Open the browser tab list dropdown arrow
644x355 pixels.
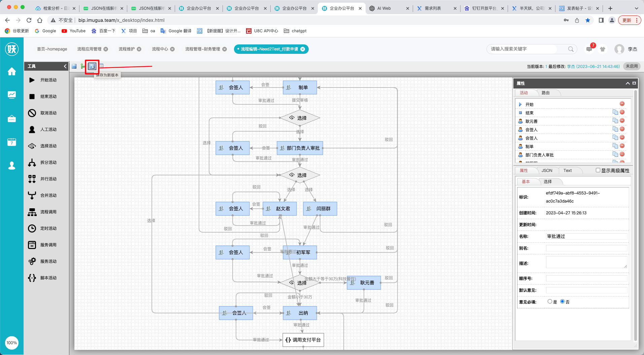[x=636, y=8]
